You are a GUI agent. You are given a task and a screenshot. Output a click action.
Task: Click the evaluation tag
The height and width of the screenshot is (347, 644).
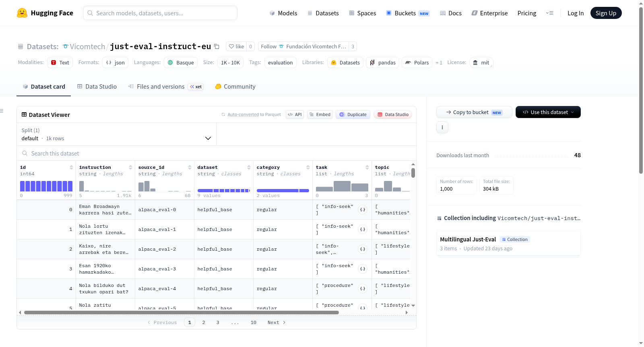tap(281, 62)
